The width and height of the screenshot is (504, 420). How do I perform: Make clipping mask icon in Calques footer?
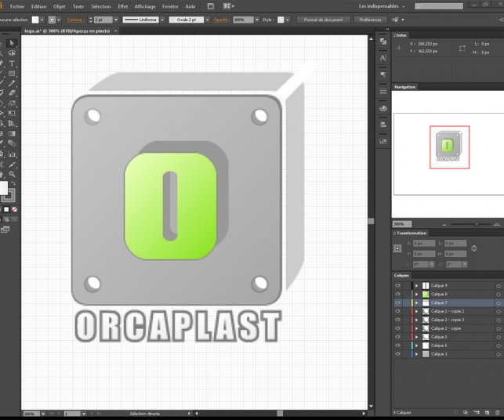pos(466,412)
